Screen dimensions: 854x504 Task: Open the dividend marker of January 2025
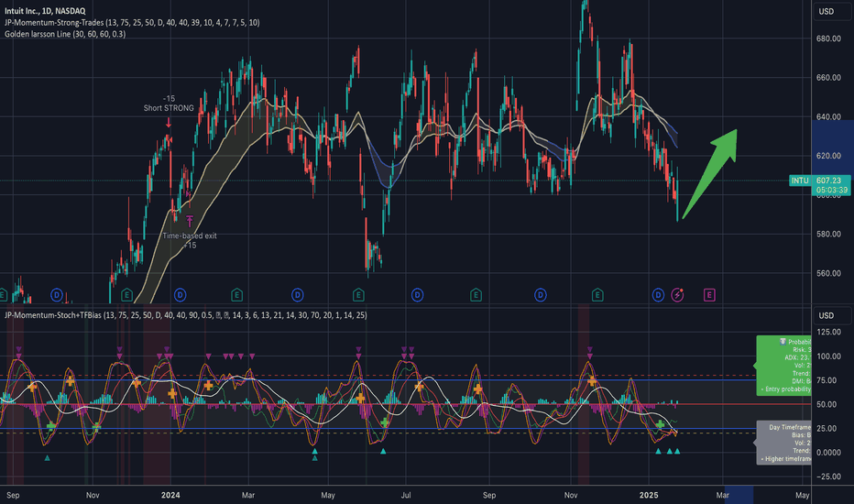pos(659,295)
